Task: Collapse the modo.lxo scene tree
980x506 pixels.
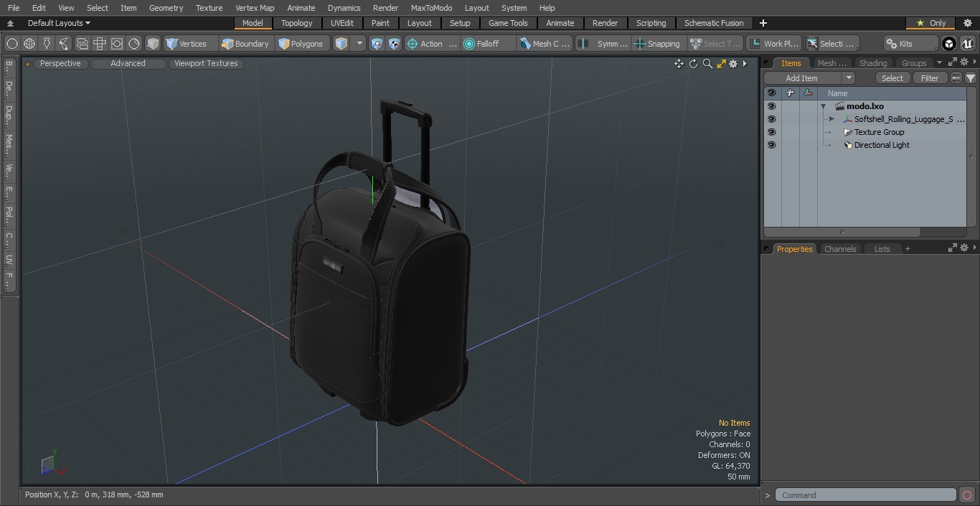Action: pyautogui.click(x=824, y=106)
